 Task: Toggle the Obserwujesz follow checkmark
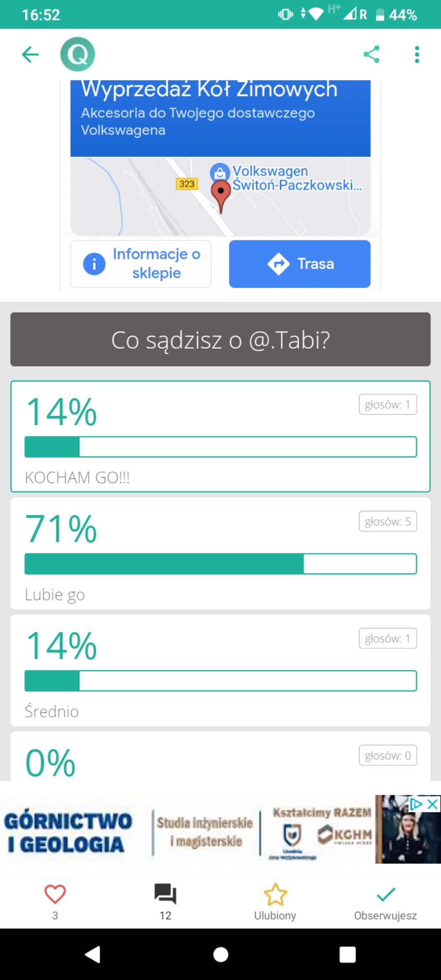coord(386,894)
